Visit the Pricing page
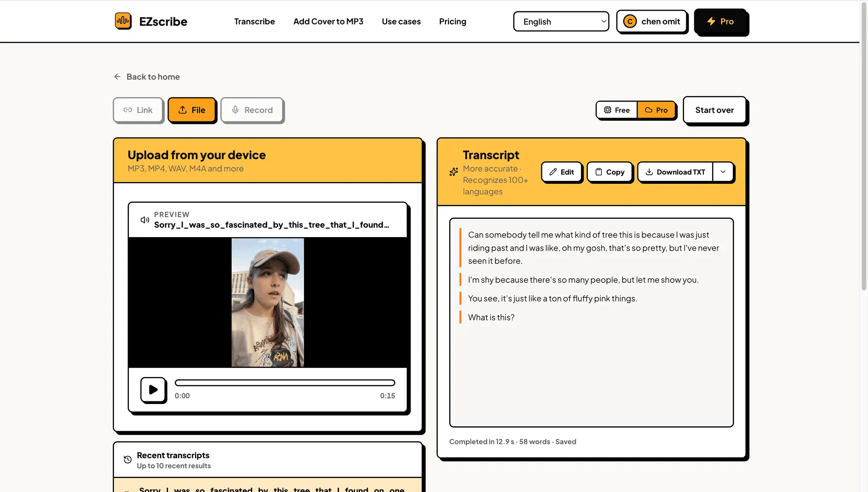This screenshot has width=868, height=492. click(452, 22)
